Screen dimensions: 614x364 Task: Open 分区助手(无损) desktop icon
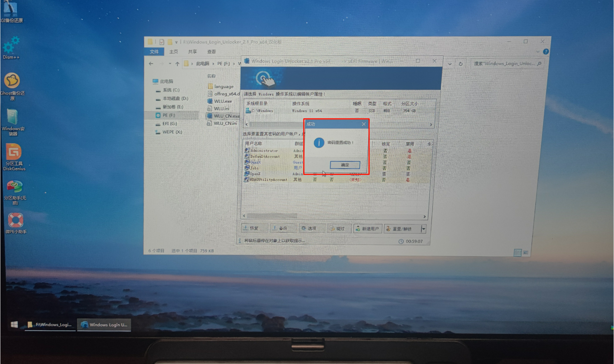pos(15,192)
